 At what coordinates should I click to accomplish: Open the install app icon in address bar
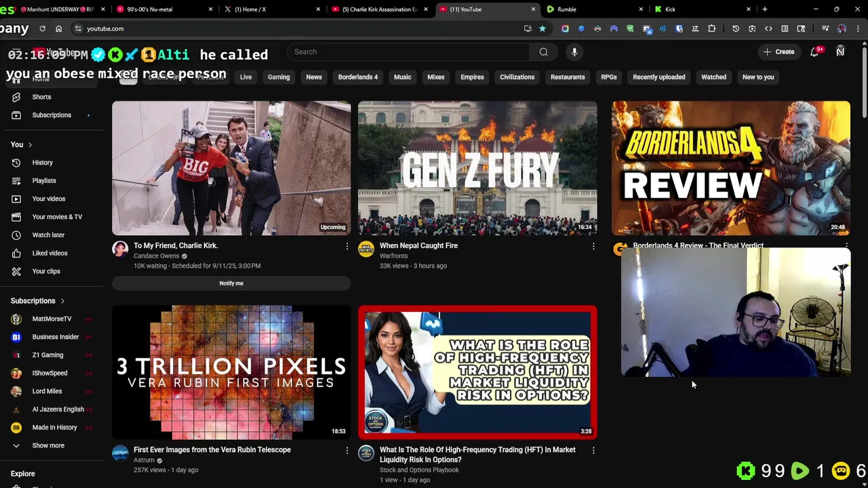point(528,28)
